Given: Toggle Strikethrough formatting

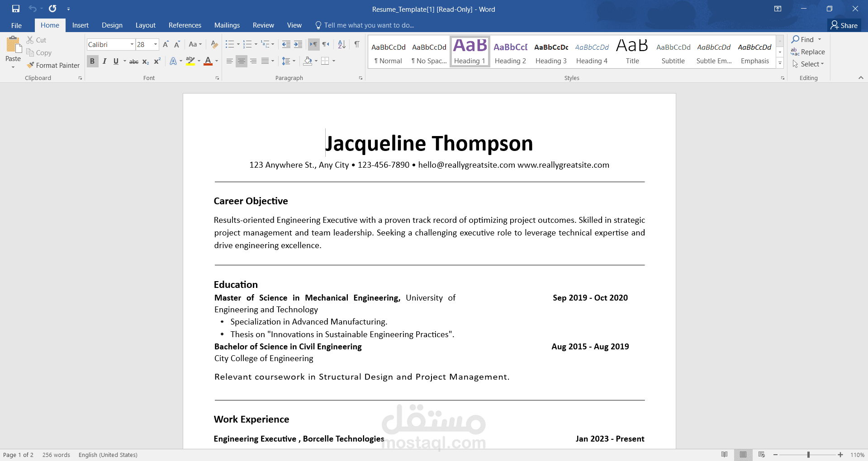Looking at the screenshot, I should [x=134, y=61].
